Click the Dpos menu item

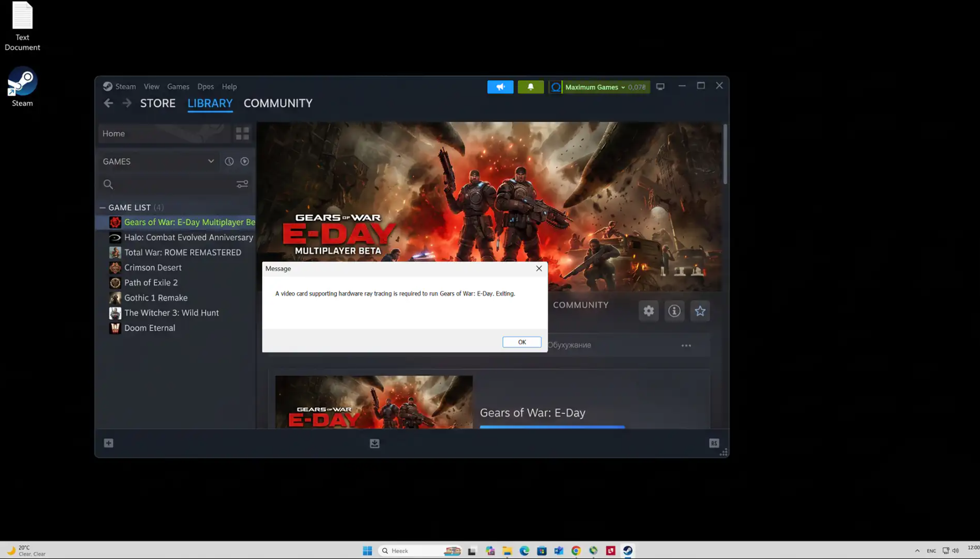(206, 87)
